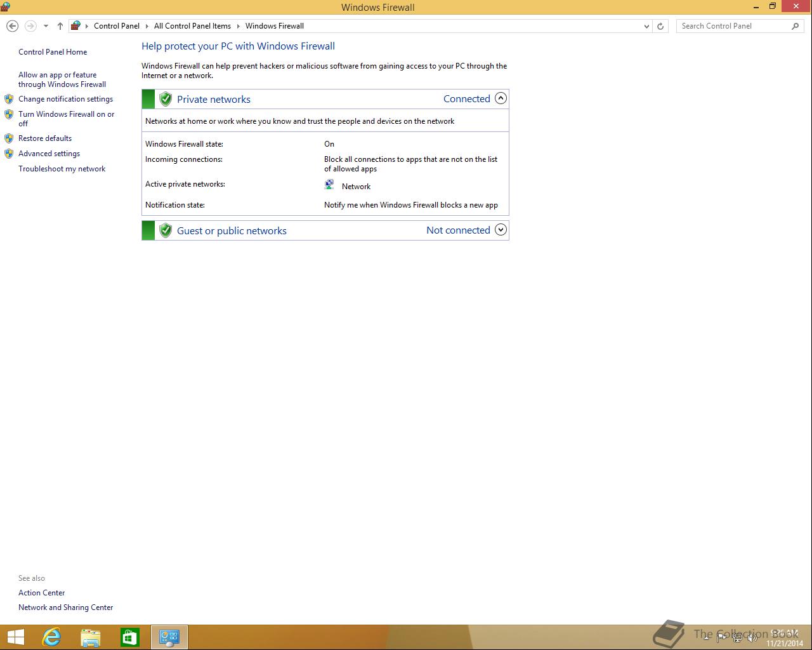
Task: Click the Restore defaults link
Action: coord(45,138)
